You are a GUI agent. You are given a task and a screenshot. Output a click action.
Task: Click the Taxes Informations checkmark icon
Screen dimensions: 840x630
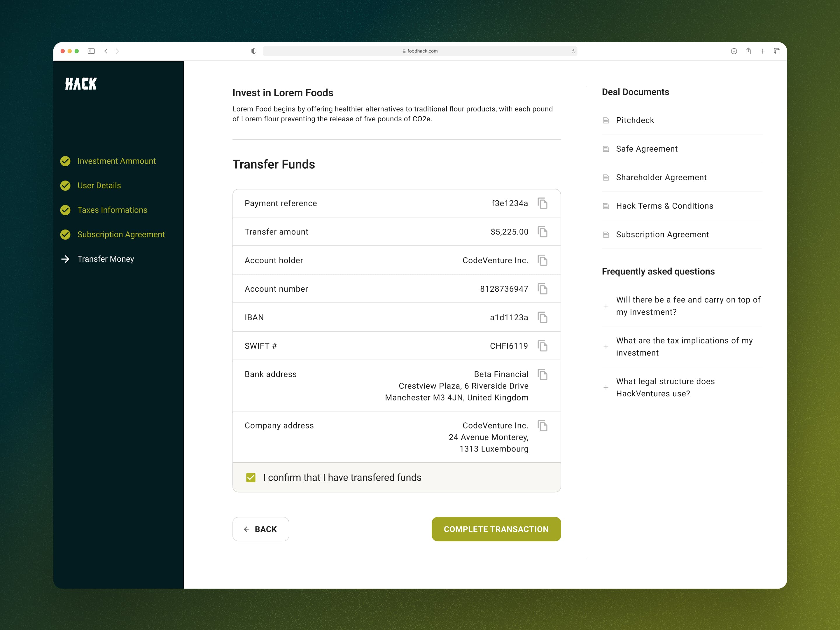pyautogui.click(x=65, y=210)
